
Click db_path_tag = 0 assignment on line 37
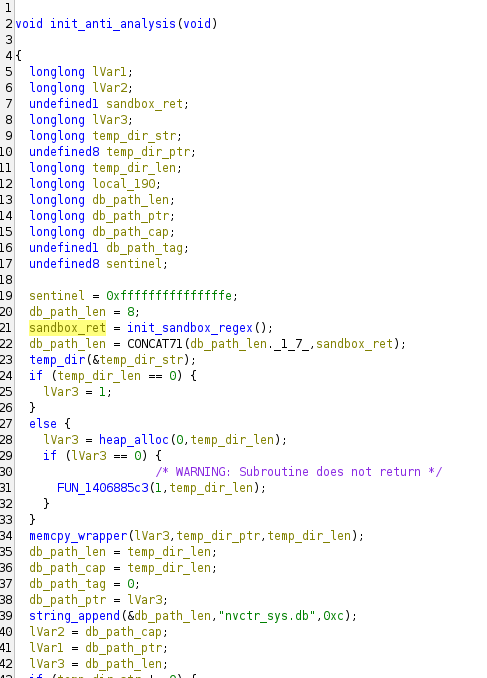coord(84,584)
